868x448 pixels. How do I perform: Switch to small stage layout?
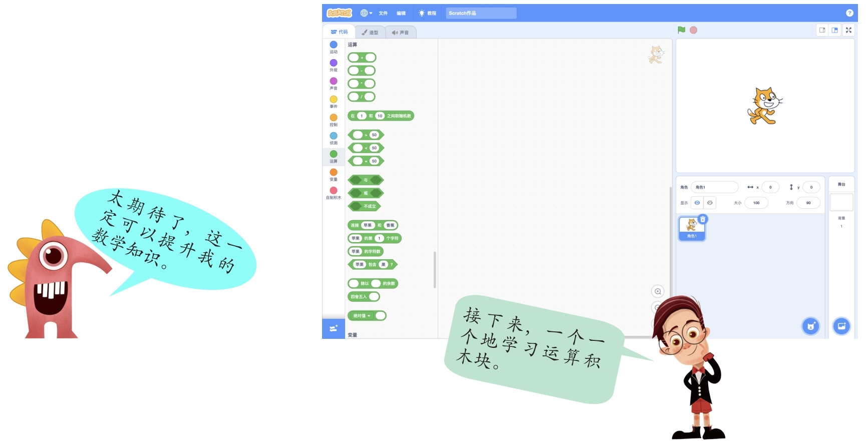coord(822,30)
